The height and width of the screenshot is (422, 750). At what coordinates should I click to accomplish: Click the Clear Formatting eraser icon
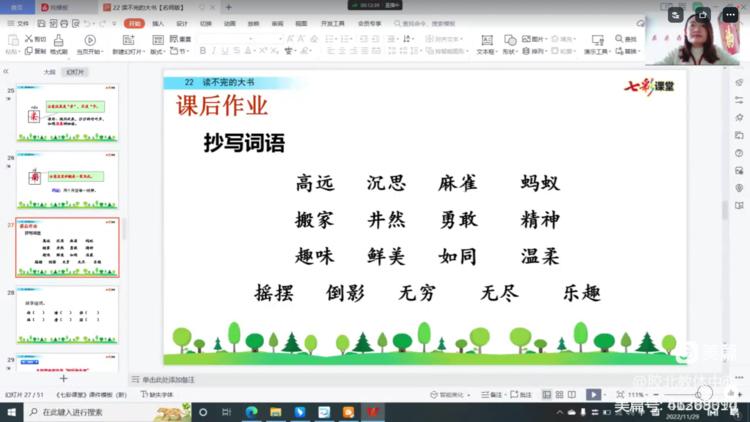click(314, 39)
